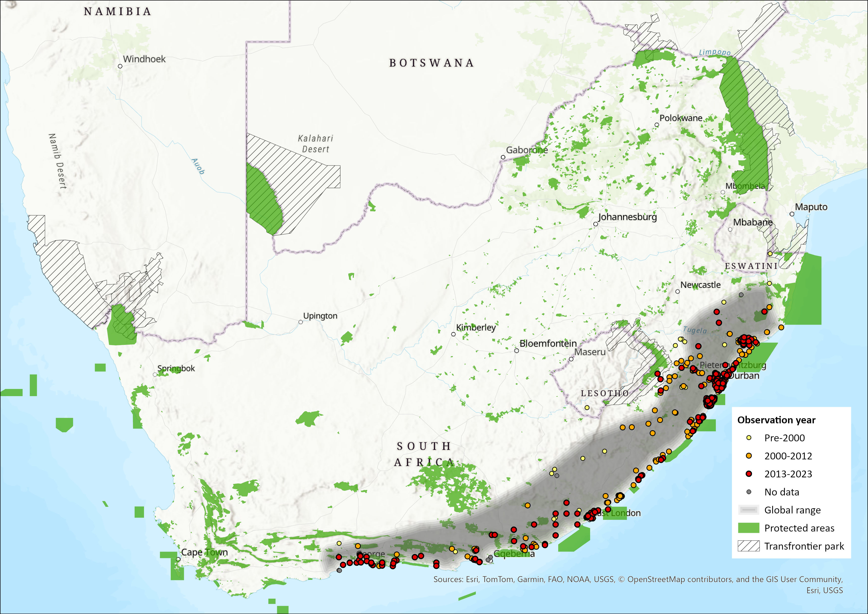Click the NAMIBIA country label

pyautogui.click(x=118, y=12)
